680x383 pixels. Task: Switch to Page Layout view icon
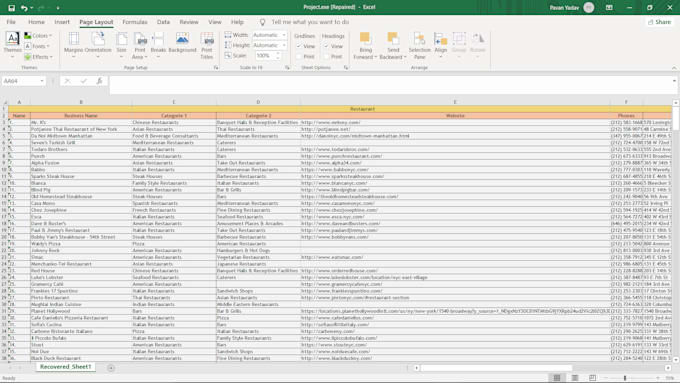[575, 378]
